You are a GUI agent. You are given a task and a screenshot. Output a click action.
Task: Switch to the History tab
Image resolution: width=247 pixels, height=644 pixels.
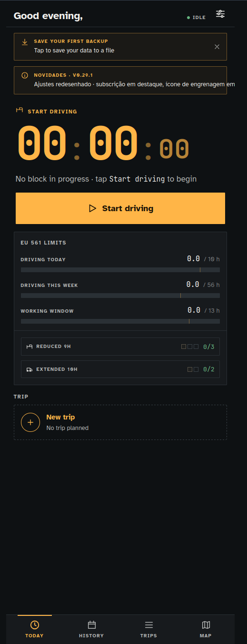point(91,629)
